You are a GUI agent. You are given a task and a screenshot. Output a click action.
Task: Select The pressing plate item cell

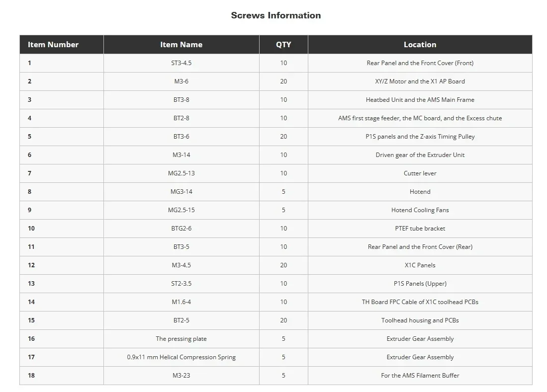tap(182, 339)
